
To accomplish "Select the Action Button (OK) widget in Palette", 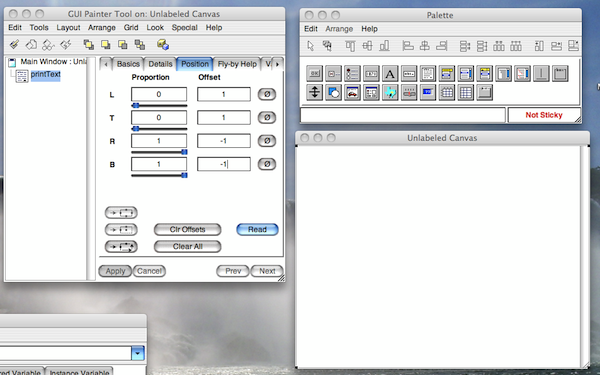I will (x=315, y=73).
